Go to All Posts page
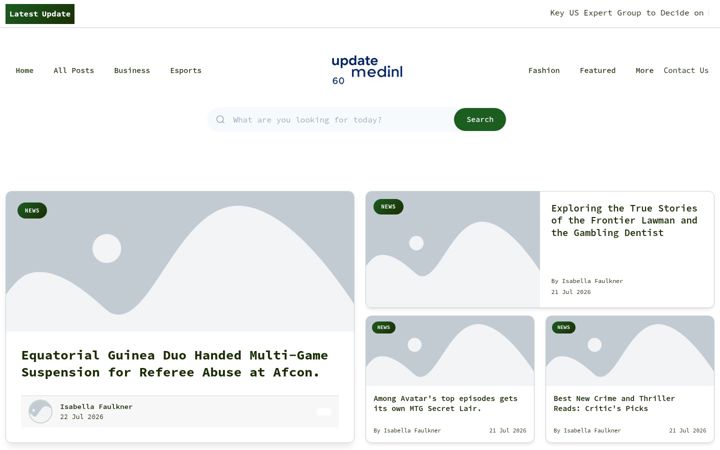 point(73,70)
